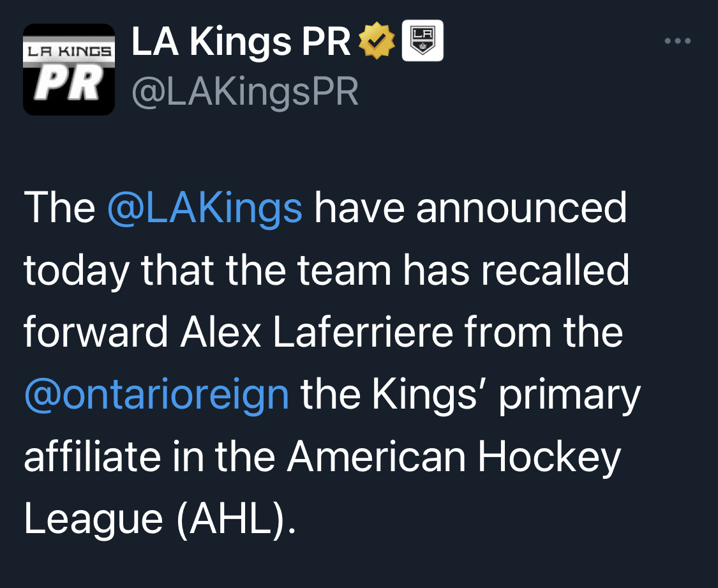Click the 'affiliate in the' tweet text
This screenshot has height=588, width=718.
tap(150, 456)
